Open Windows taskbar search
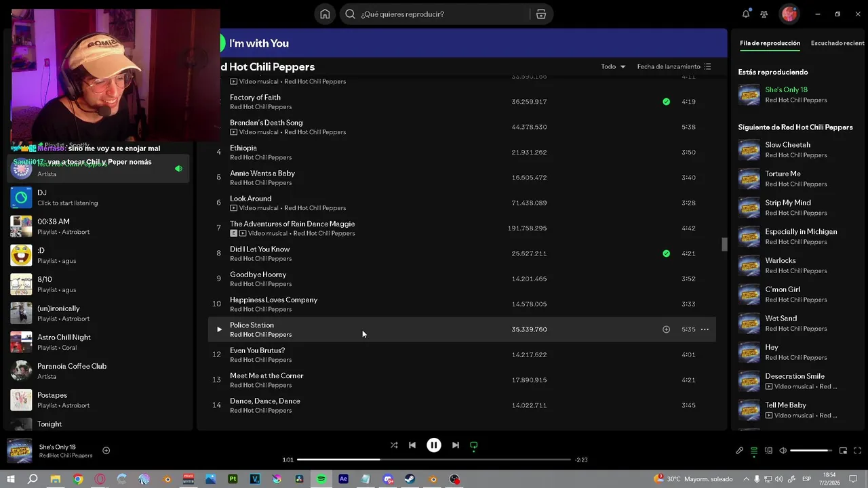 (33, 479)
